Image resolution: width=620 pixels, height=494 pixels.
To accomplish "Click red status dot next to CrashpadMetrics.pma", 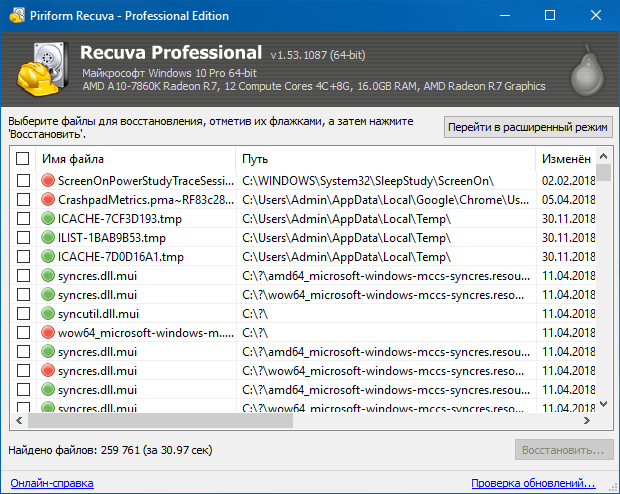I will point(48,200).
